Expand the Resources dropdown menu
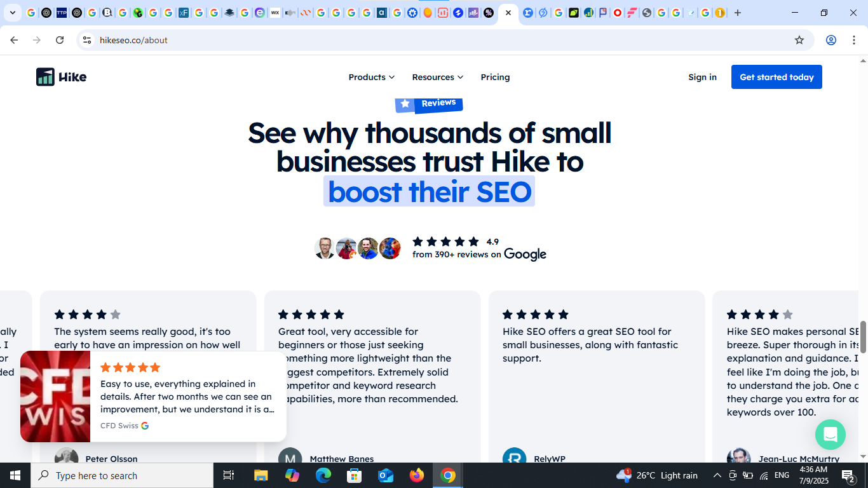 pyautogui.click(x=437, y=77)
